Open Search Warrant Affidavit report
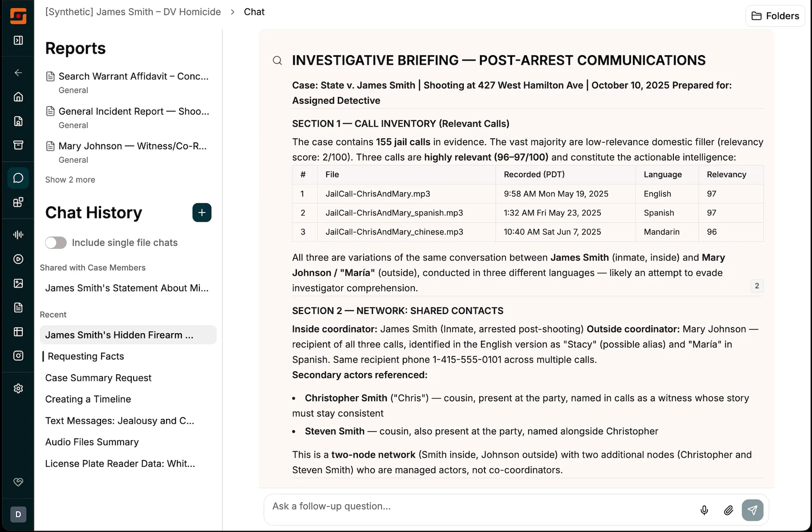812x532 pixels. pyautogui.click(x=134, y=76)
